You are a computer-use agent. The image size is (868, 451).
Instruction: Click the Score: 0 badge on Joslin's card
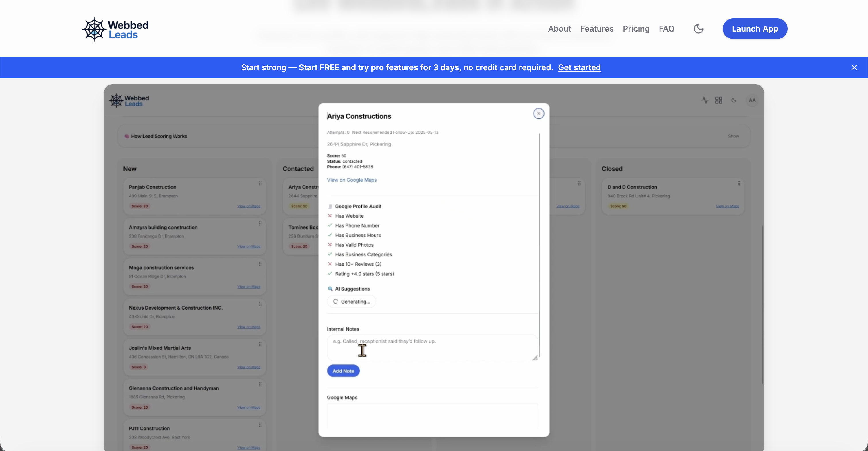tap(138, 367)
